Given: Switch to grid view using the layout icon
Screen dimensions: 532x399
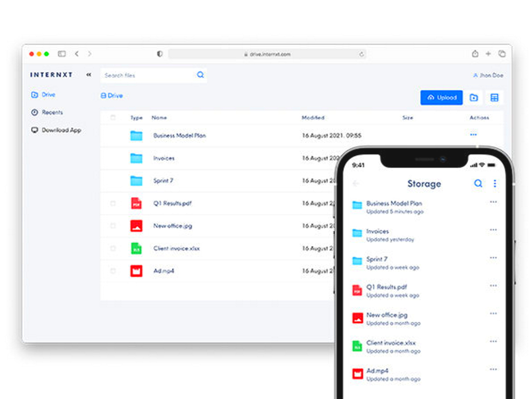Looking at the screenshot, I should (x=494, y=98).
